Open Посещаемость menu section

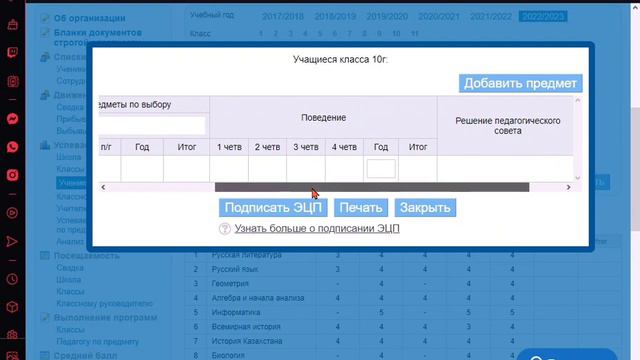(x=87, y=256)
